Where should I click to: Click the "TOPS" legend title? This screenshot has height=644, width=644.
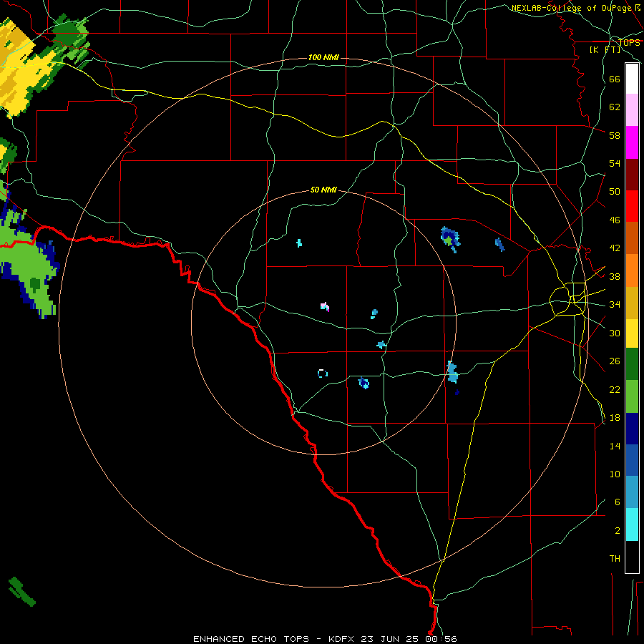(629, 42)
